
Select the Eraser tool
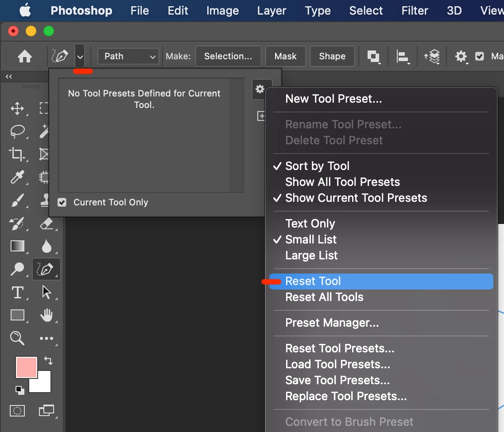(47, 223)
